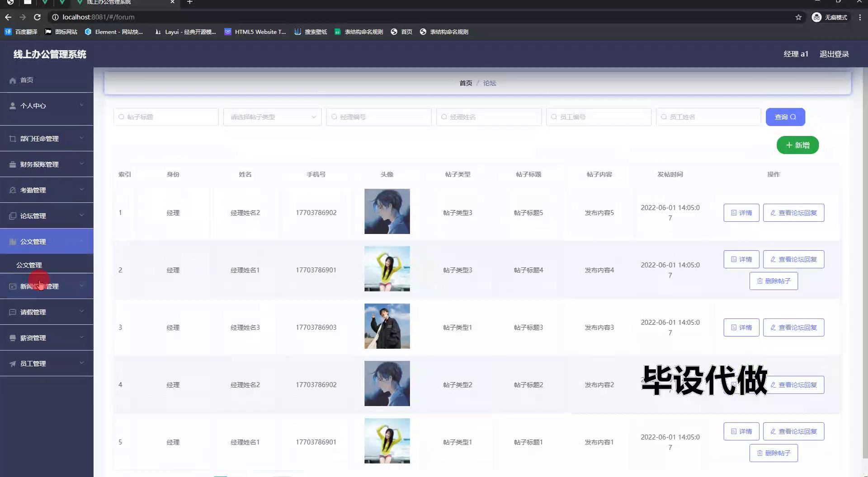The height and width of the screenshot is (477, 868).
Task: Toggle the chevron beside 请假管理
Action: pyautogui.click(x=82, y=312)
